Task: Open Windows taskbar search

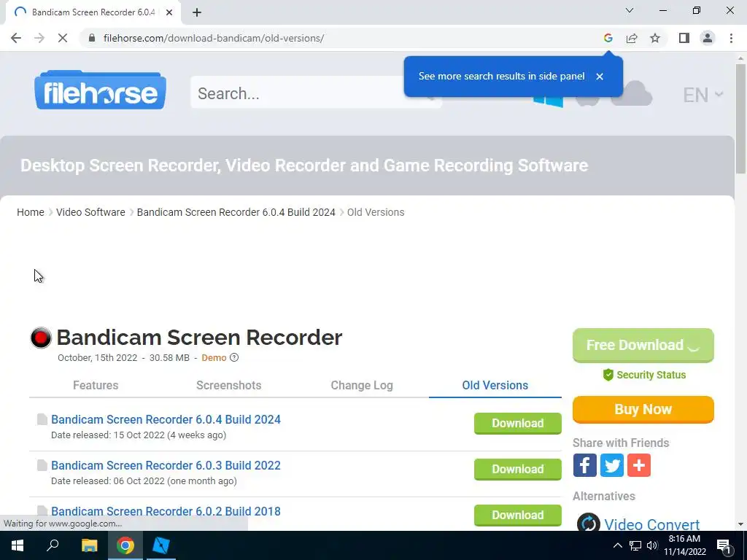Action: click(x=53, y=545)
